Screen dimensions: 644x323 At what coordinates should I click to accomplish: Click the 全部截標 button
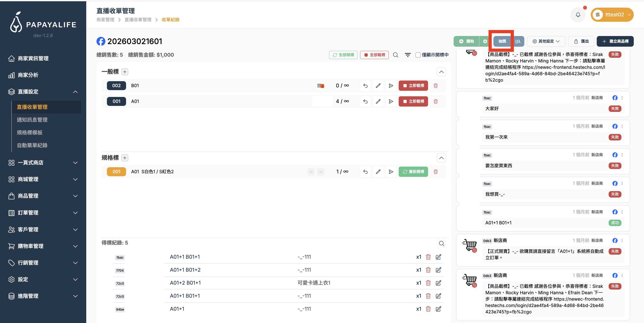(374, 55)
